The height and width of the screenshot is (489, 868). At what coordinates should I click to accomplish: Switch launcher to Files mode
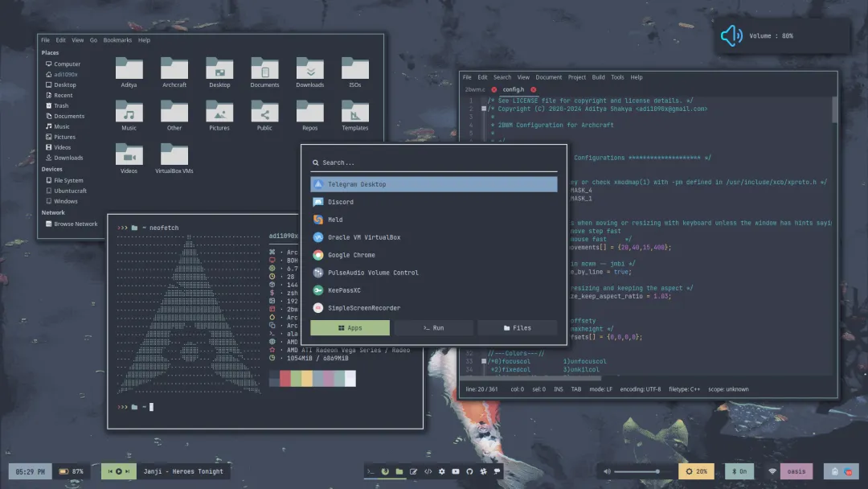click(x=517, y=328)
